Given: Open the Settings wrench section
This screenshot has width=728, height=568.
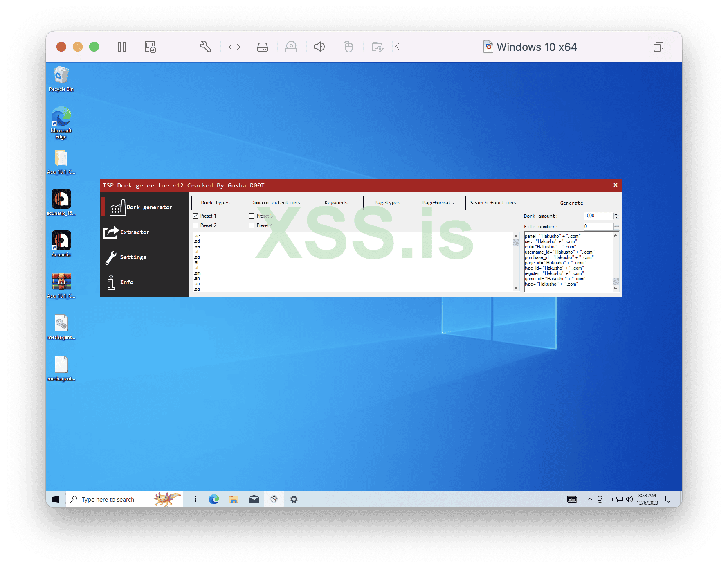Looking at the screenshot, I should pyautogui.click(x=126, y=257).
